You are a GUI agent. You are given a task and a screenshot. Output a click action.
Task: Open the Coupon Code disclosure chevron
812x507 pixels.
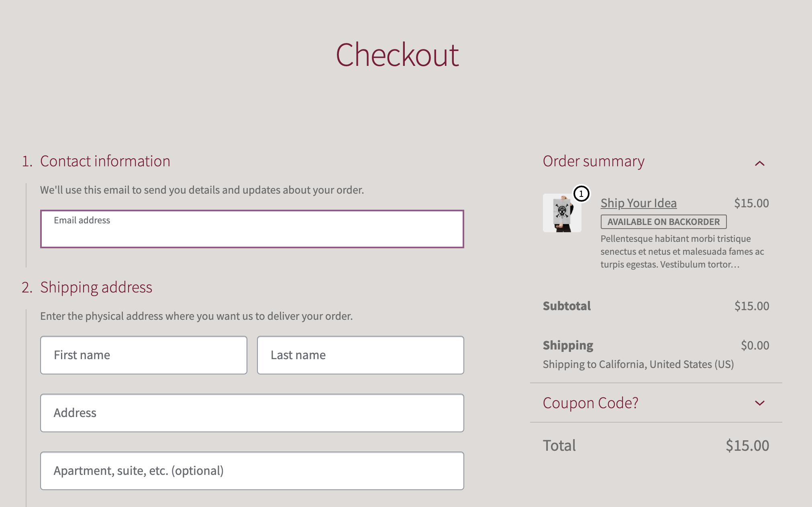(x=759, y=403)
